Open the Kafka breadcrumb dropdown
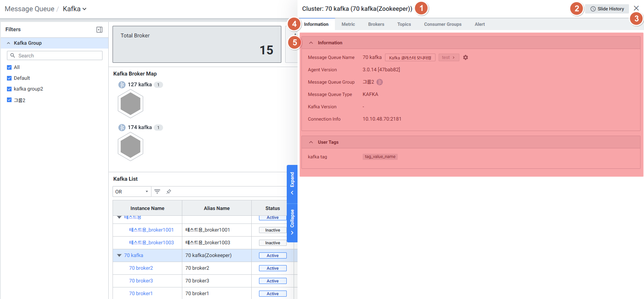 [74, 9]
